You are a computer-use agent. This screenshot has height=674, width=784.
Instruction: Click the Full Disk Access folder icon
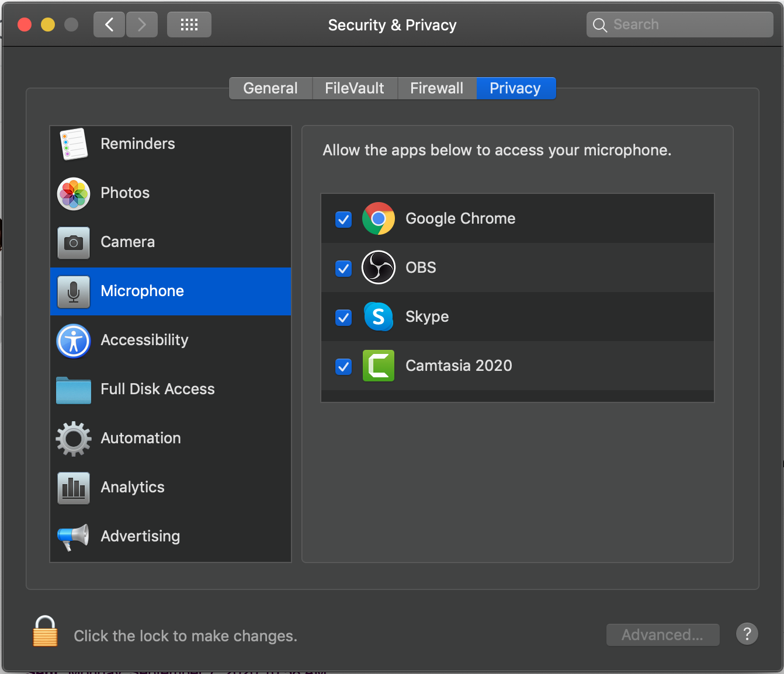pos(74,390)
